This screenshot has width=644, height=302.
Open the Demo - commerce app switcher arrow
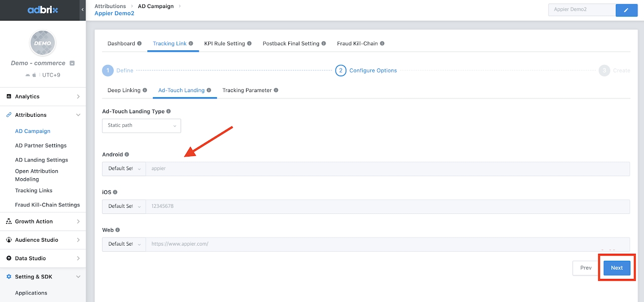pos(72,63)
